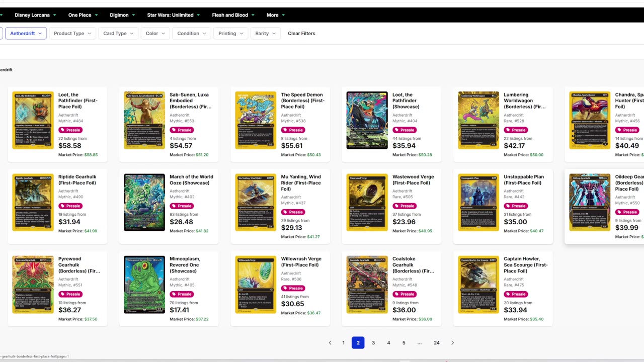This screenshot has width=644, height=362.
Task: Go to page 4
Action: (x=388, y=343)
